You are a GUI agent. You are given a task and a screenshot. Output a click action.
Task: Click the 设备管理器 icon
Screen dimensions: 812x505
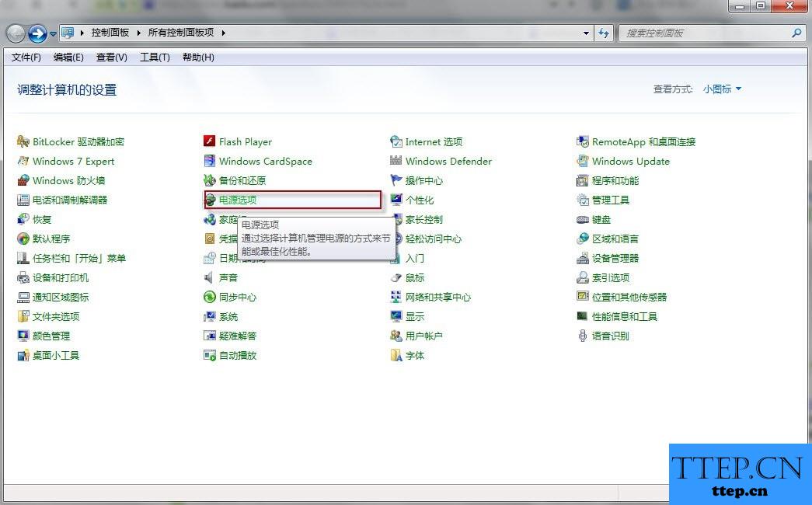click(x=583, y=258)
